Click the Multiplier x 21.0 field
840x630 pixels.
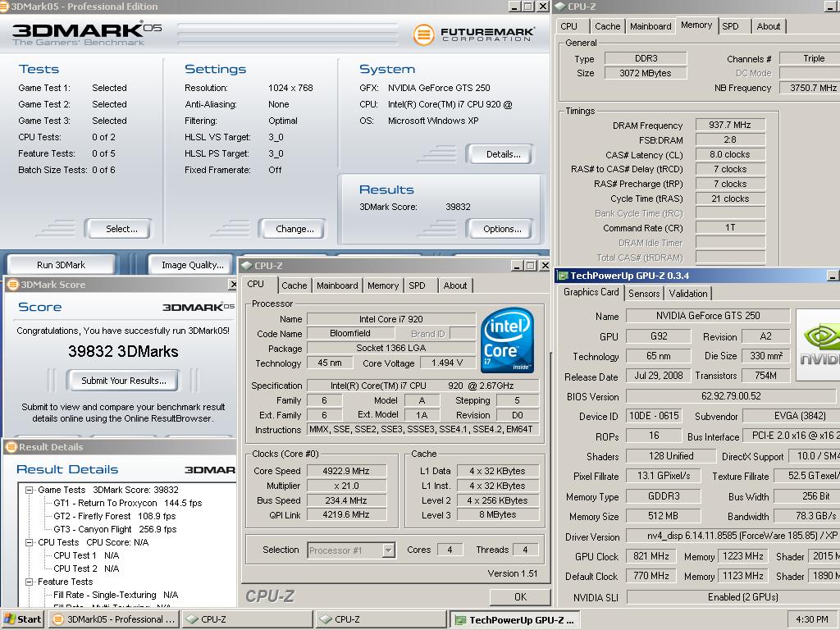[346, 486]
